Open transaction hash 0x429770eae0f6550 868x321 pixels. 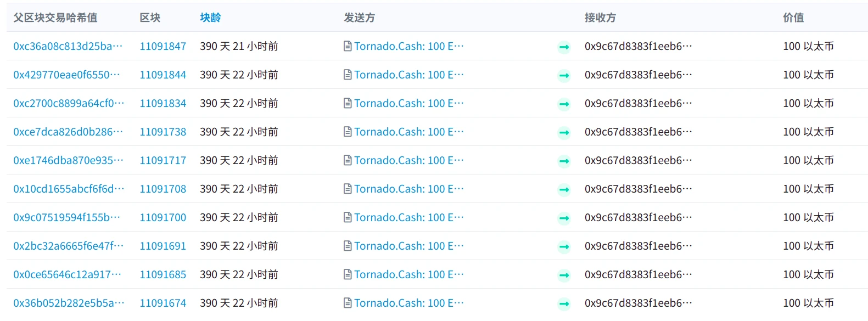[x=66, y=75]
